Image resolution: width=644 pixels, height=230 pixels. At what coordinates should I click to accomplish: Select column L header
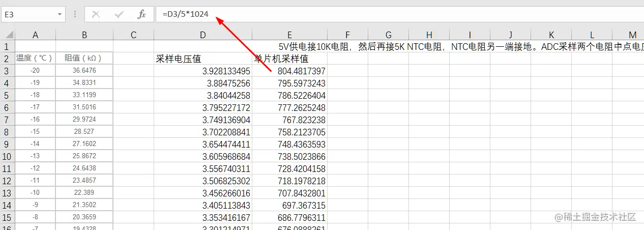[x=592, y=35]
